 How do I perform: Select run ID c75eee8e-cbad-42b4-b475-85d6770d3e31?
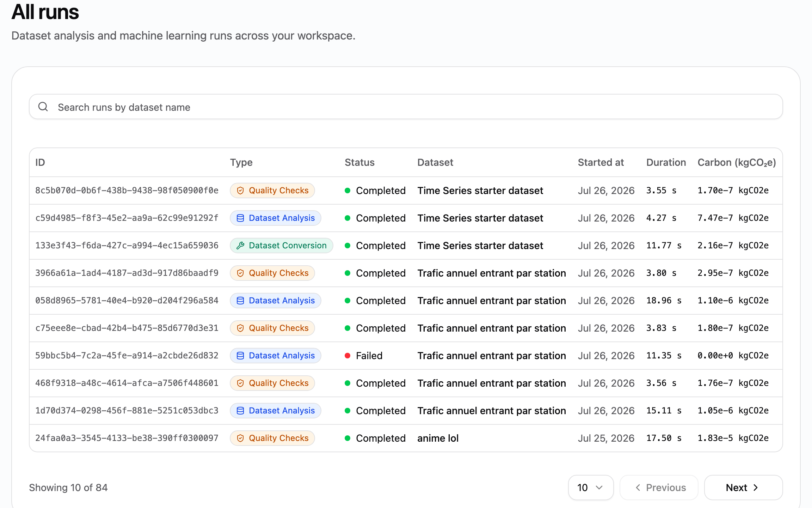click(127, 328)
